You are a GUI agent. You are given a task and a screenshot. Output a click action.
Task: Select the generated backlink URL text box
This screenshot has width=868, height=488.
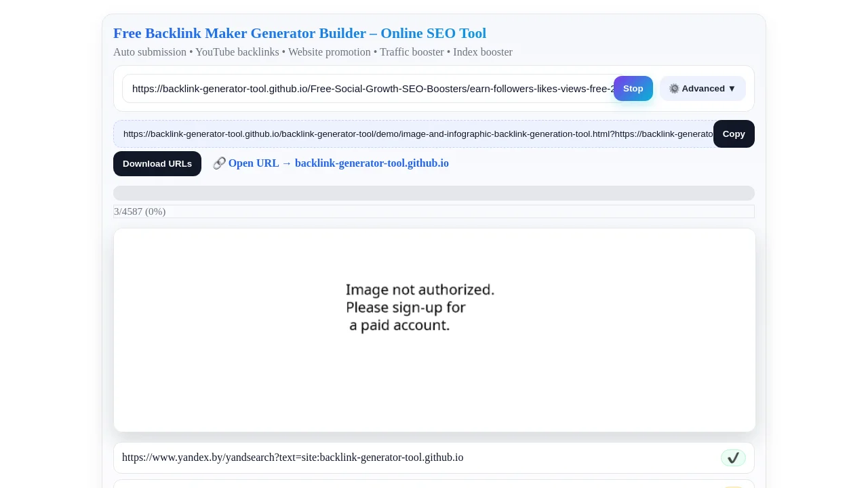pyautogui.click(x=414, y=134)
